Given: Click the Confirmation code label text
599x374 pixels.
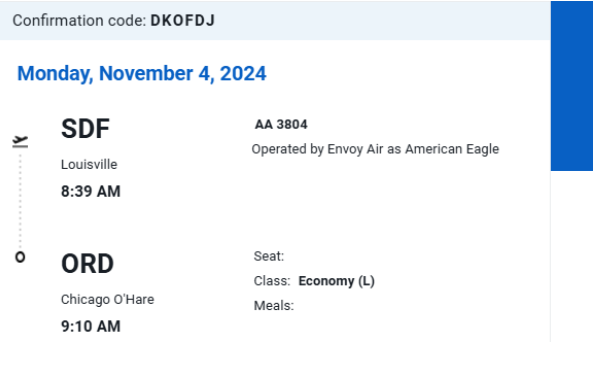Looking at the screenshot, I should pyautogui.click(x=79, y=21).
